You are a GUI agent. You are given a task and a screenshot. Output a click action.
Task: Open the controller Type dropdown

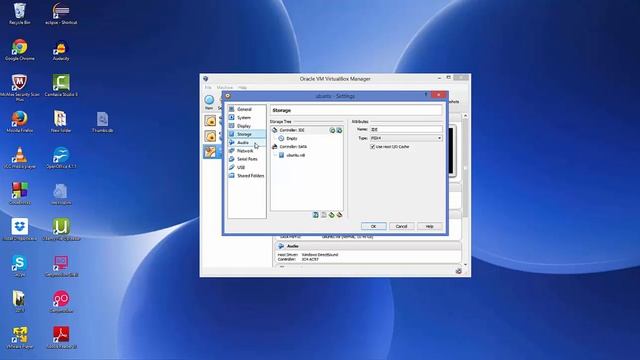(406, 138)
